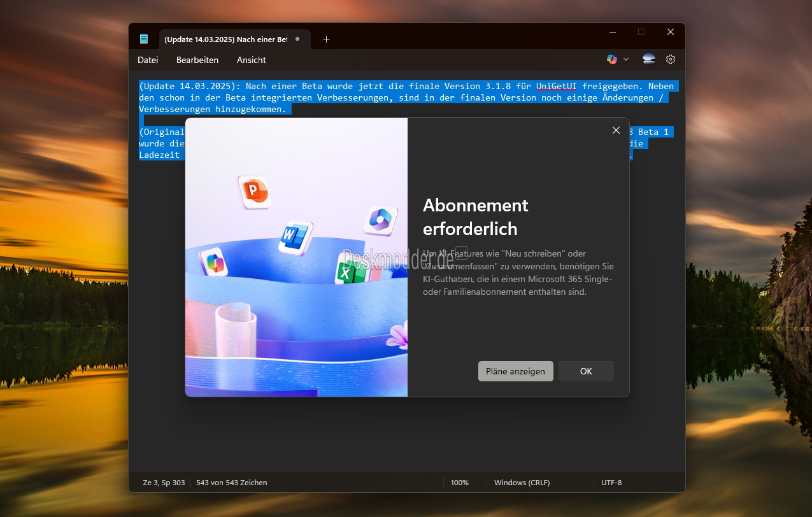
Task: Click the 100% zoom status entry
Action: tap(460, 483)
